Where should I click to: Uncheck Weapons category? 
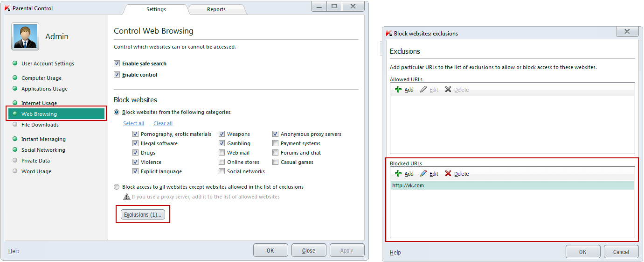point(222,134)
